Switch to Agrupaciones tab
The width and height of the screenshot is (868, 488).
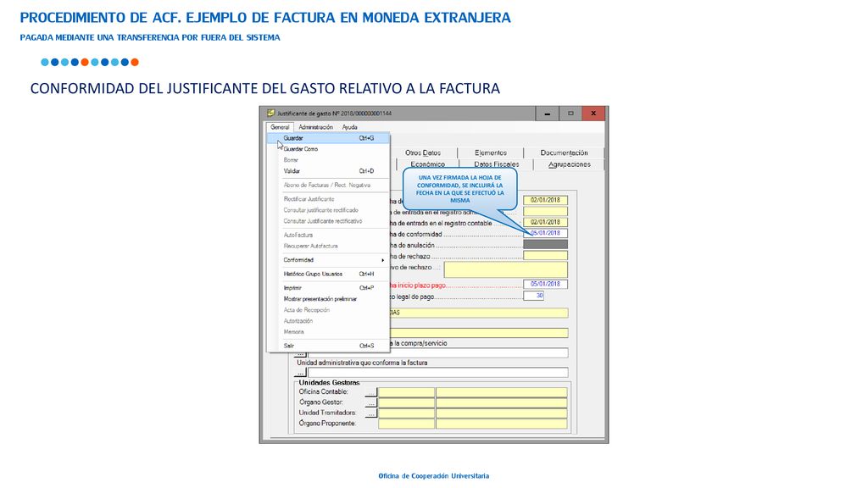pyautogui.click(x=569, y=164)
